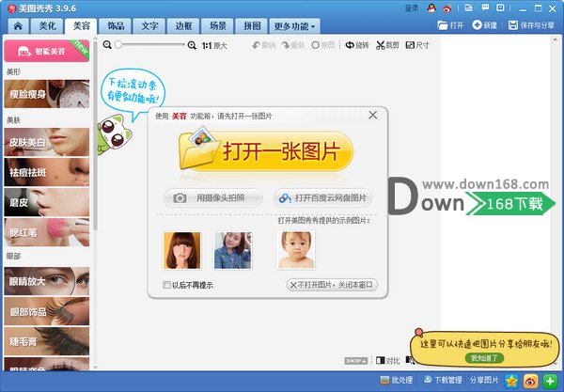This screenshot has width=564, height=392.
Task: Expand the EXIF info button
Action: [x=356, y=360]
